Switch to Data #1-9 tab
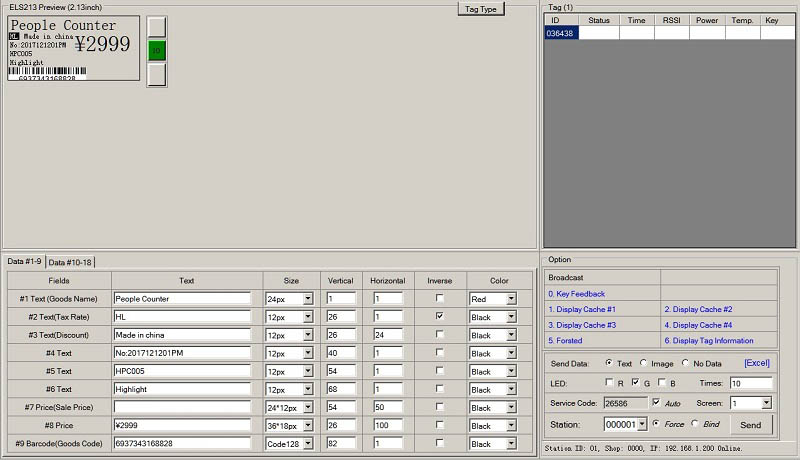Image resolution: width=800 pixels, height=460 pixels. tap(24, 261)
